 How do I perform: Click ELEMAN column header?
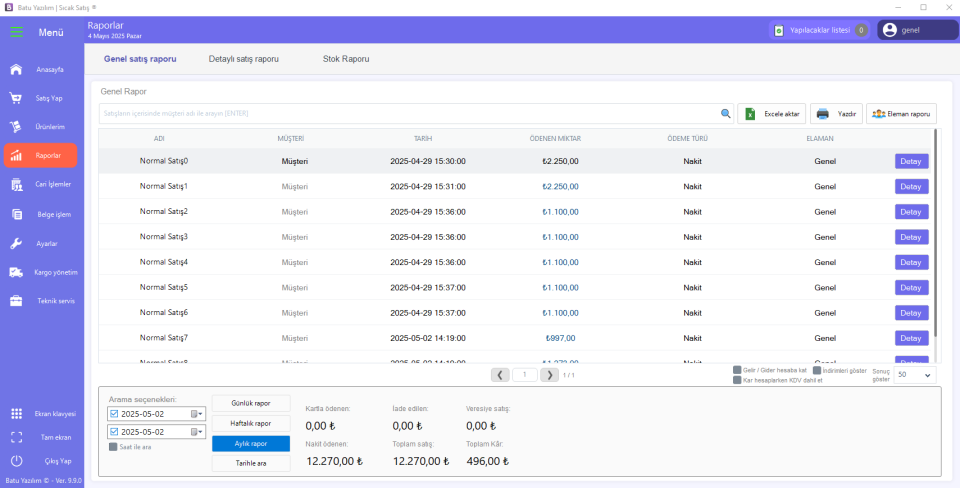point(820,138)
